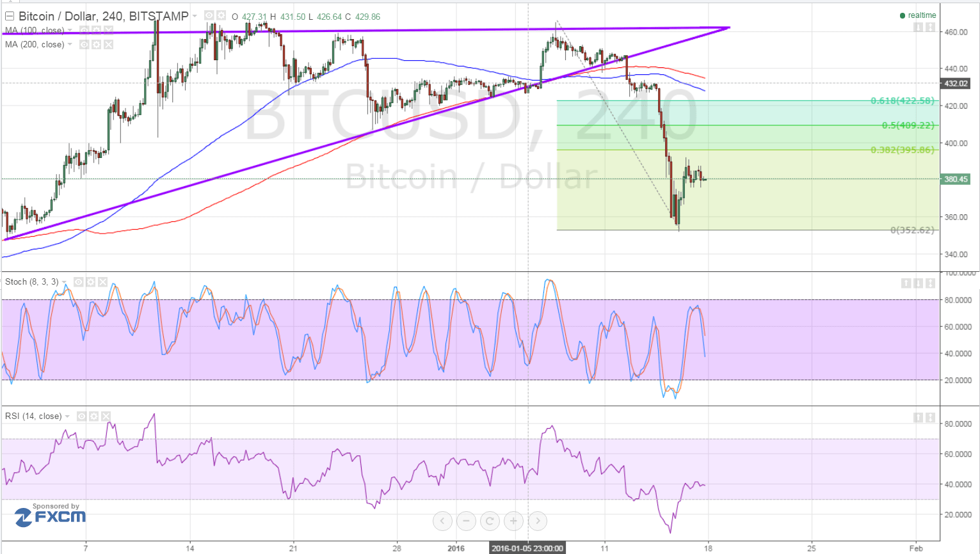Click the 460.00 price axis label
The height and width of the screenshot is (554, 980).
pyautogui.click(x=956, y=32)
